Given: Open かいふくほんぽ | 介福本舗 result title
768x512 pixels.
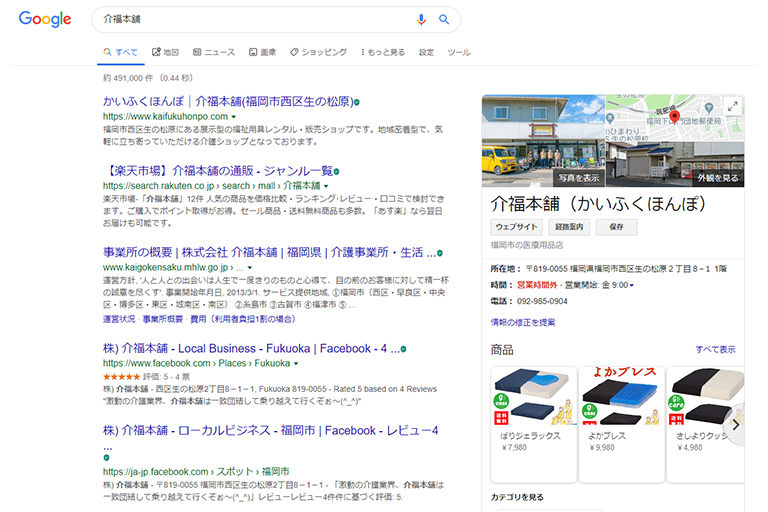Looking at the screenshot, I should [x=228, y=101].
